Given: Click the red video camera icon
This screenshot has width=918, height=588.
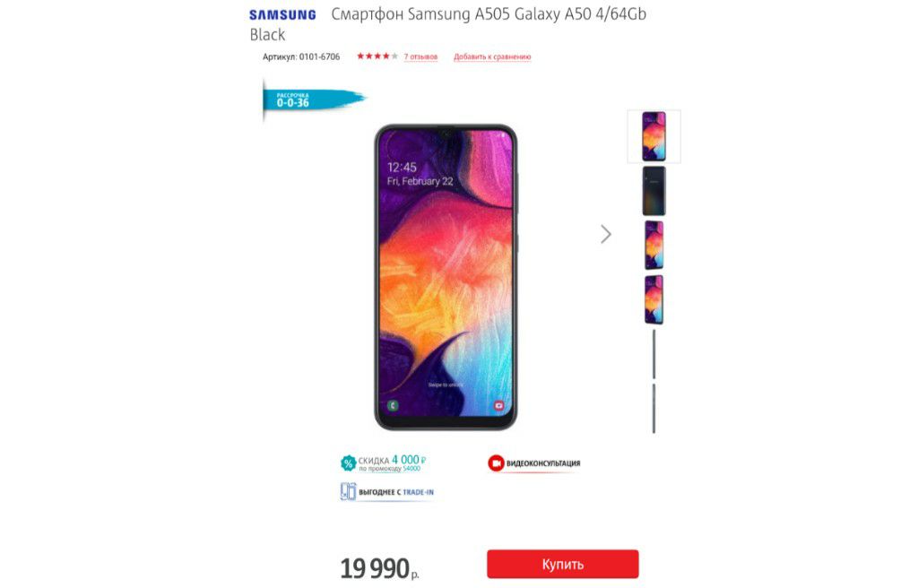Looking at the screenshot, I should point(496,463).
